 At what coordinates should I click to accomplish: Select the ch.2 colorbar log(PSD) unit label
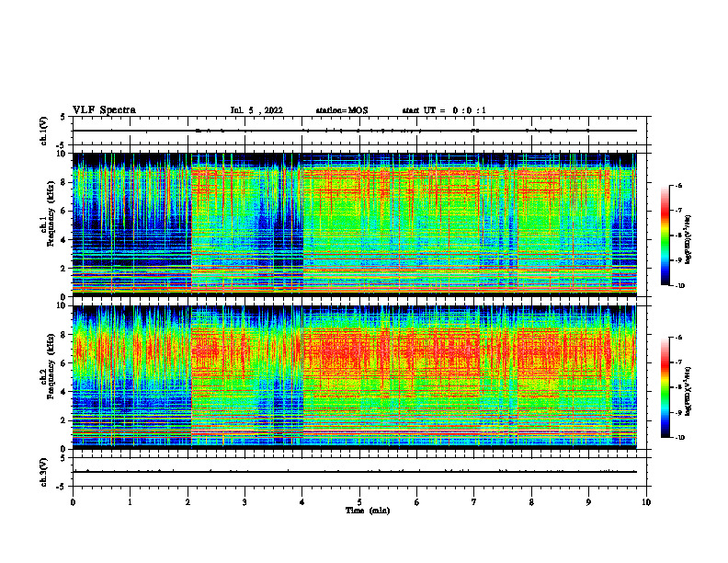pos(688,390)
